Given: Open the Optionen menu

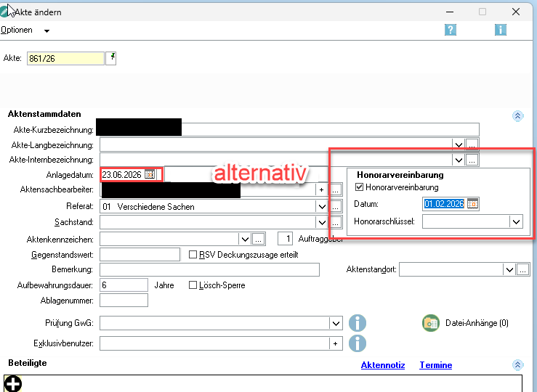Looking at the screenshot, I should [x=25, y=30].
